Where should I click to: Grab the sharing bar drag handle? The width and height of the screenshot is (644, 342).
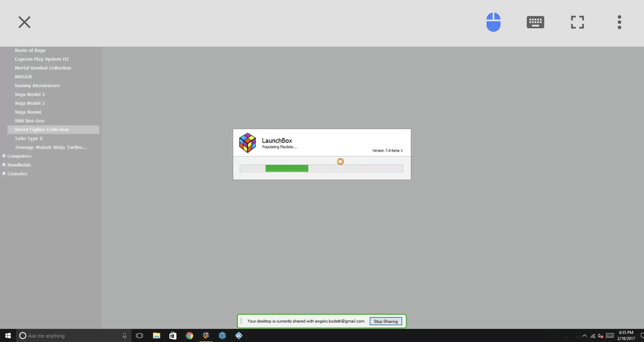(x=241, y=321)
